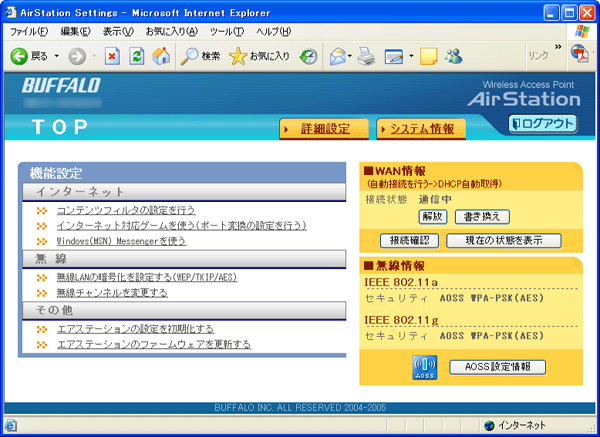Click orange bullet icon beside コンテンツフィルタ link
Viewport: 600px width, 437px height.
42,210
